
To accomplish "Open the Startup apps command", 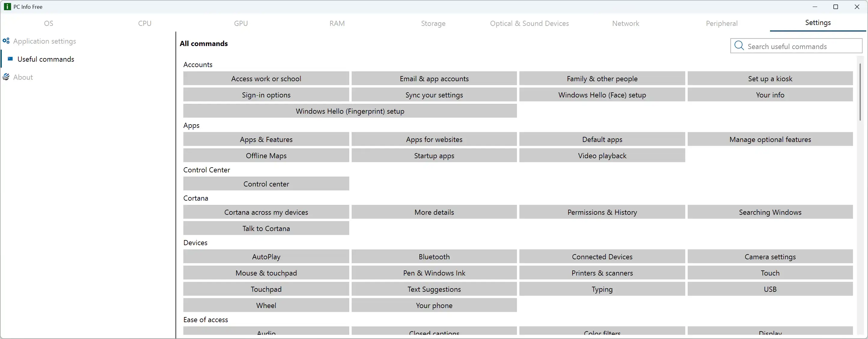I will click(434, 156).
